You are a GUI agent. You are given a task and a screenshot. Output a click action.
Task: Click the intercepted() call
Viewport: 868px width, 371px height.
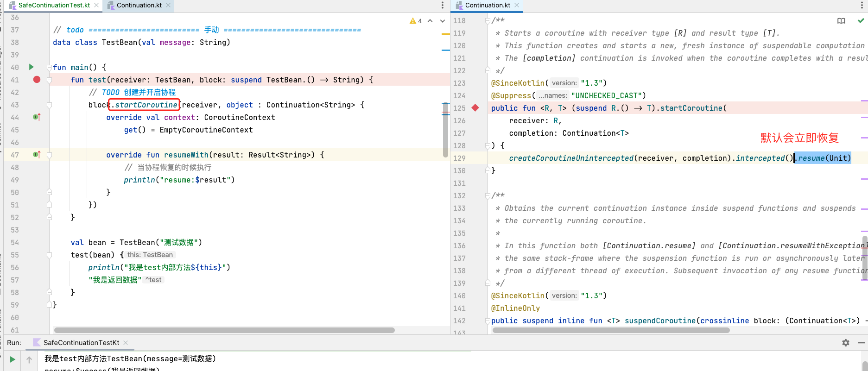point(765,158)
